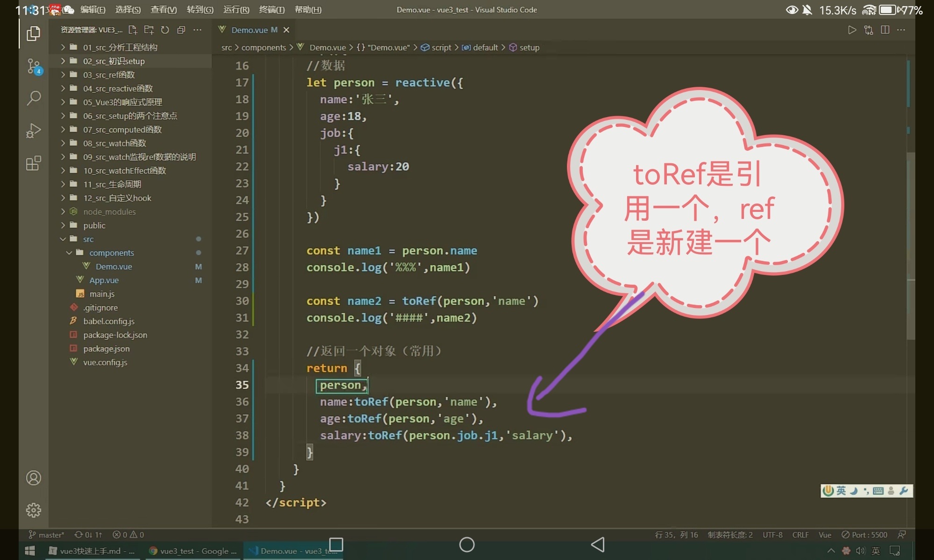Open the Explorer view in activity bar
The height and width of the screenshot is (560, 934).
click(x=33, y=34)
